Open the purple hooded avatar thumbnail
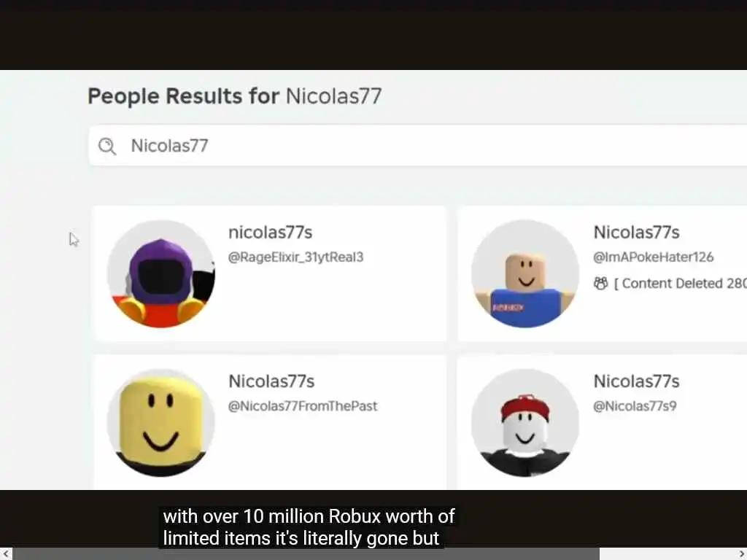The height and width of the screenshot is (560, 747). pos(161,274)
